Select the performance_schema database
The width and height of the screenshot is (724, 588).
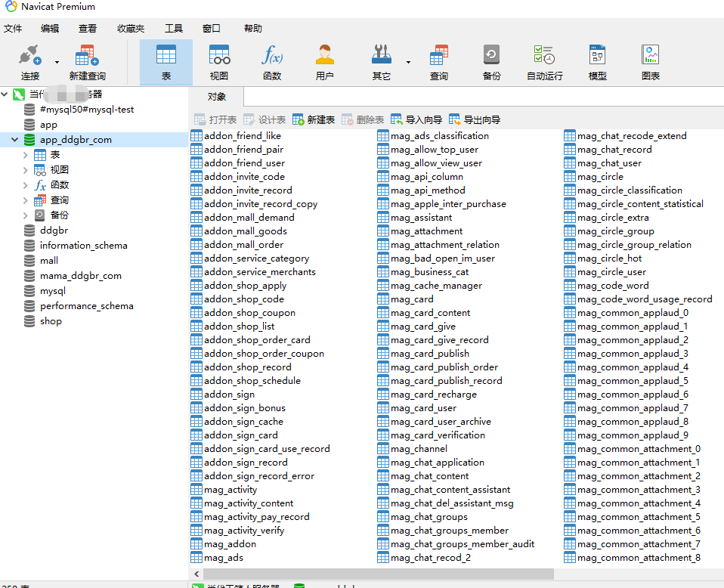[87, 306]
